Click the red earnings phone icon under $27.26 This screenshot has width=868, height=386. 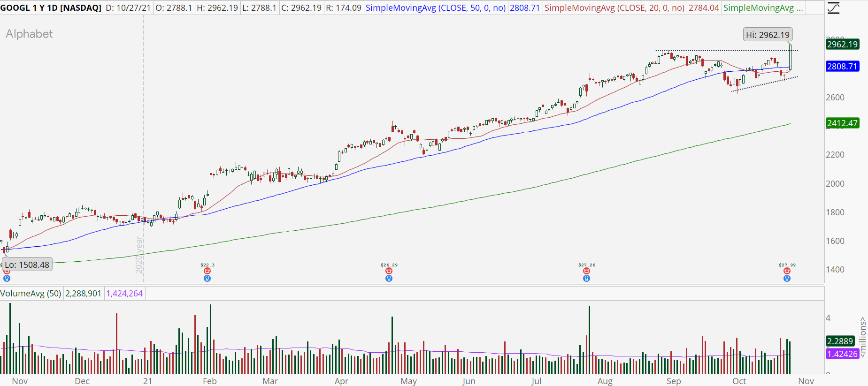tap(586, 271)
